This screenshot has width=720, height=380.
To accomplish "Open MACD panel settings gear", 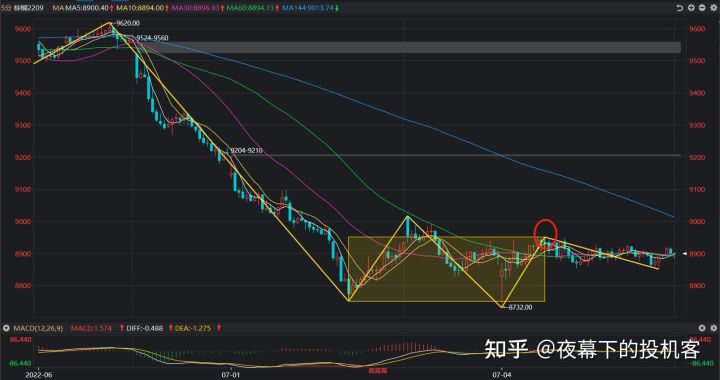I will [x=713, y=328].
